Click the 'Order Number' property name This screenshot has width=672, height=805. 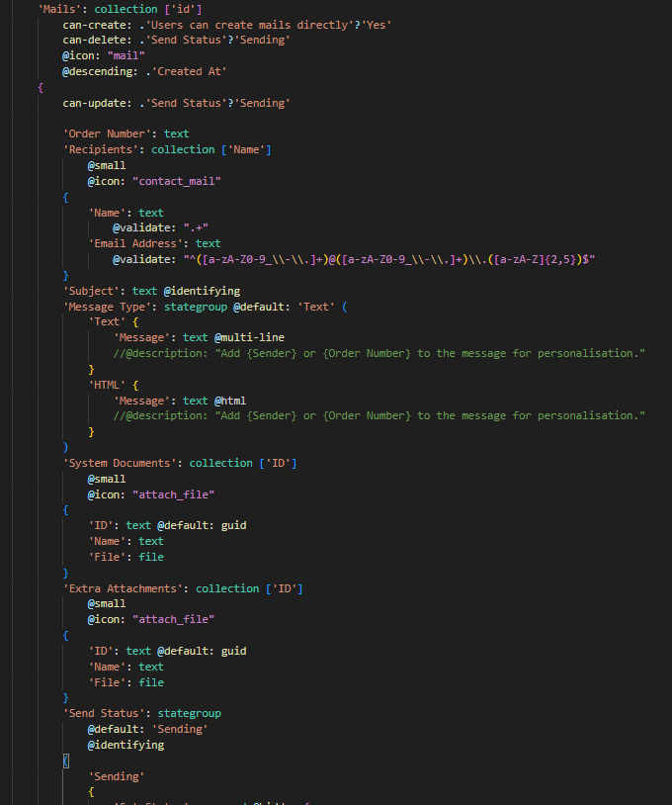(x=110, y=134)
